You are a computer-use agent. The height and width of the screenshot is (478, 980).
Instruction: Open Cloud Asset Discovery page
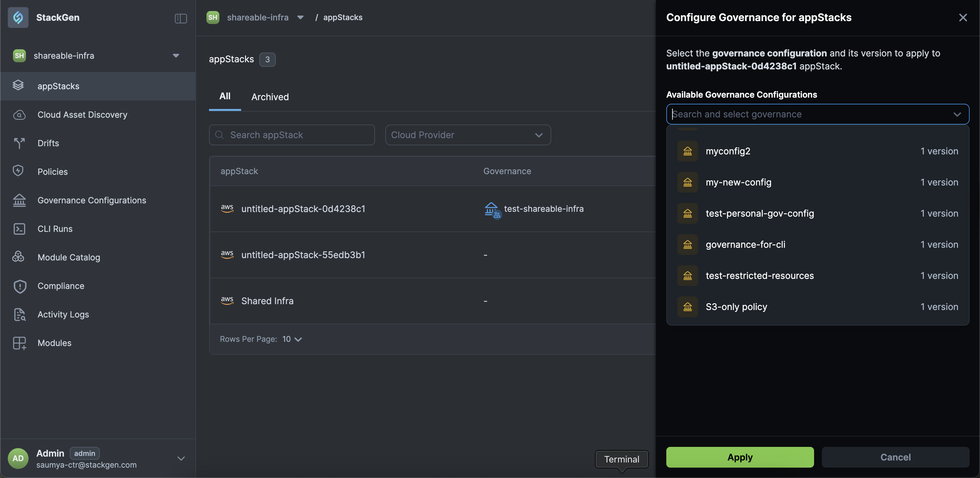98,114
